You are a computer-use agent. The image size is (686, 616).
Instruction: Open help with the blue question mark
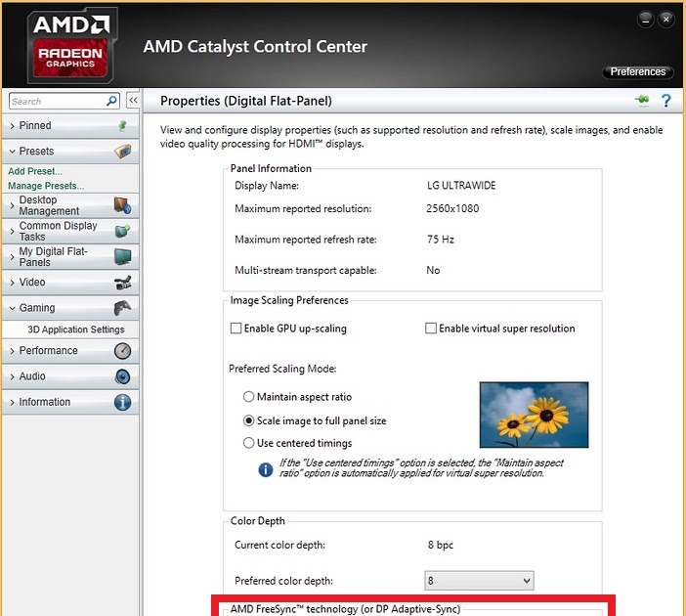click(x=665, y=101)
